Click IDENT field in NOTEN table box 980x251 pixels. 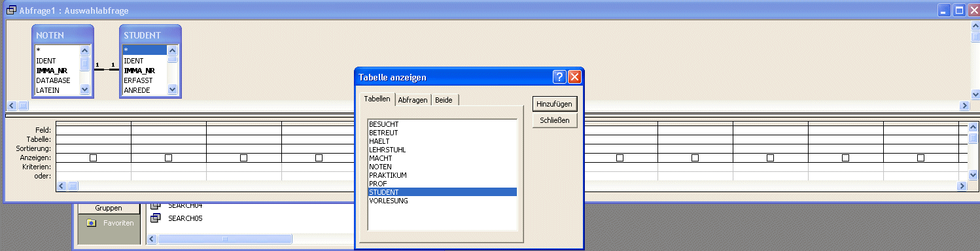pyautogui.click(x=58, y=61)
